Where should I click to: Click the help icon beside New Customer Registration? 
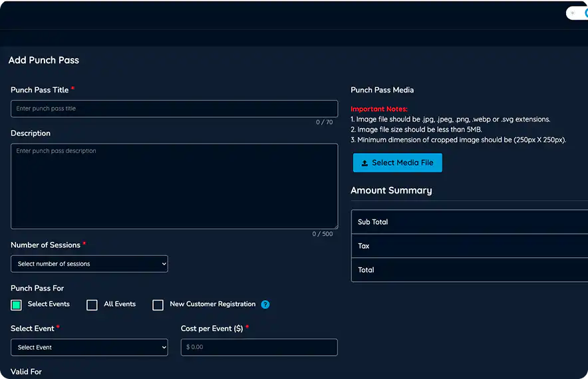point(265,305)
